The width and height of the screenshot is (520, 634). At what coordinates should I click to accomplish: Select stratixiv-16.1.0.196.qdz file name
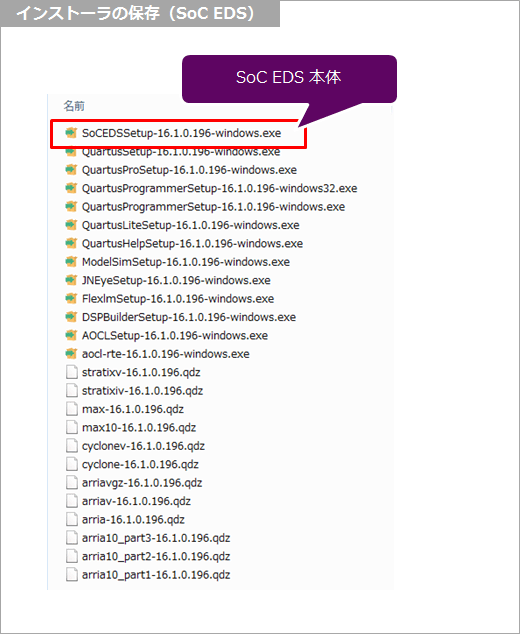click(x=142, y=391)
